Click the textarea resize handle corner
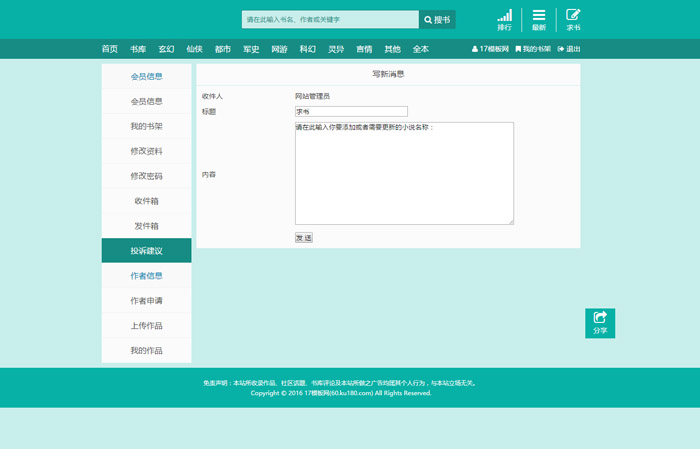Screen dimensions: 700x449 coord(511,222)
